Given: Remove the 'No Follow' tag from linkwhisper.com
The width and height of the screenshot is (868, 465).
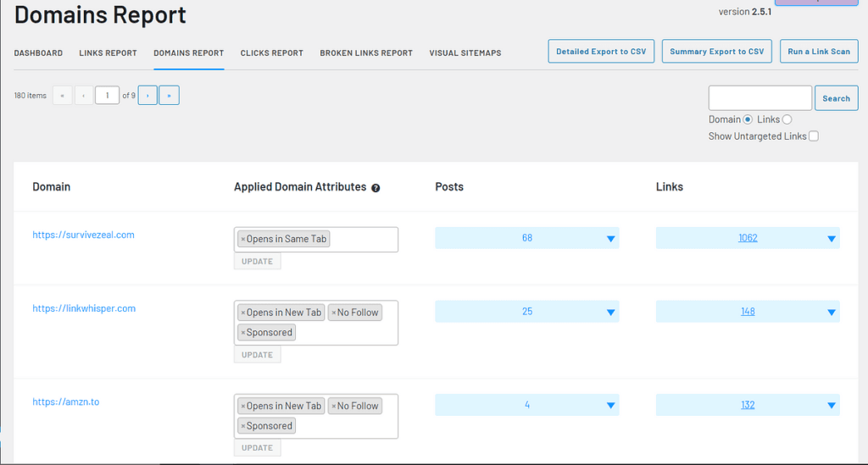Looking at the screenshot, I should (x=334, y=313).
